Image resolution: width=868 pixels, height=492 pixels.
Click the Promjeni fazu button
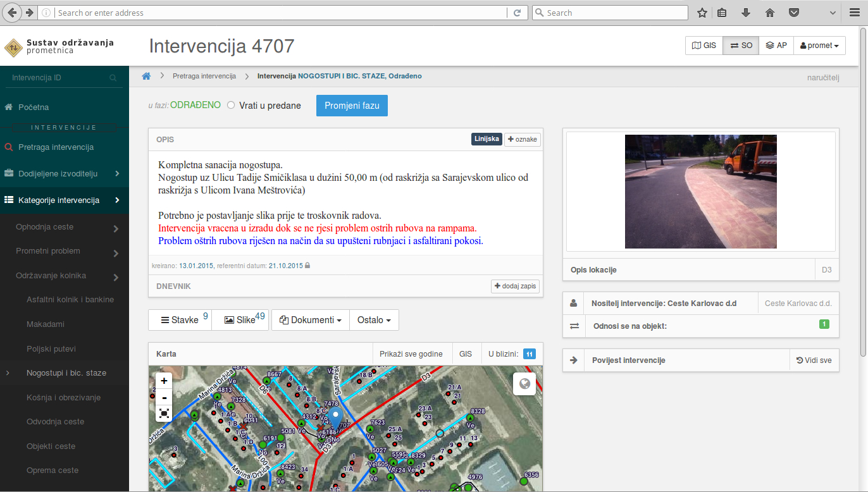[x=352, y=106]
